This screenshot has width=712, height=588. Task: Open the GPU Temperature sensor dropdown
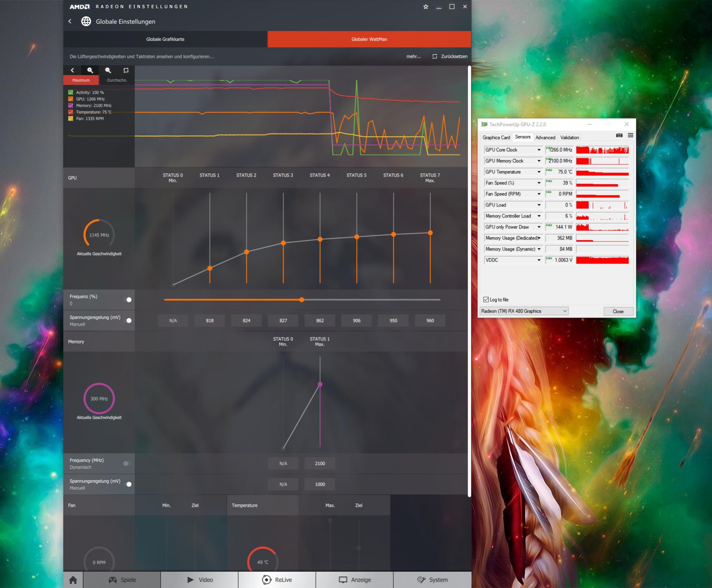(x=539, y=172)
